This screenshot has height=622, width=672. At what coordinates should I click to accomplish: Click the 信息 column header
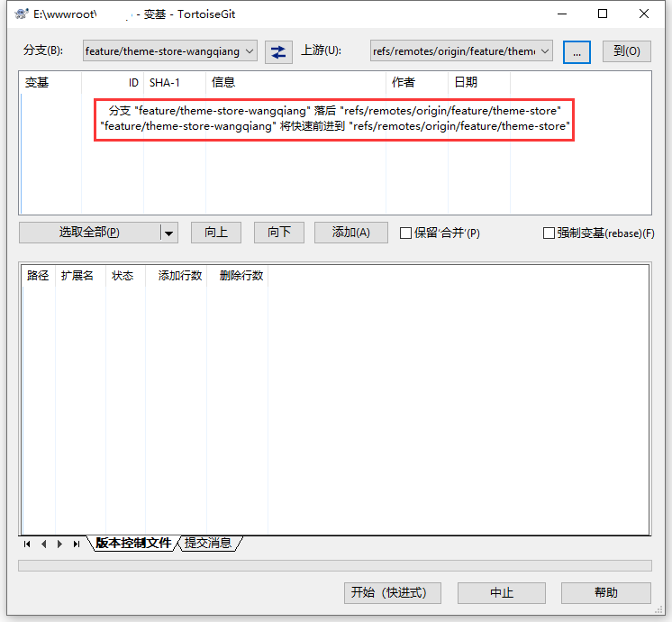pos(295,82)
